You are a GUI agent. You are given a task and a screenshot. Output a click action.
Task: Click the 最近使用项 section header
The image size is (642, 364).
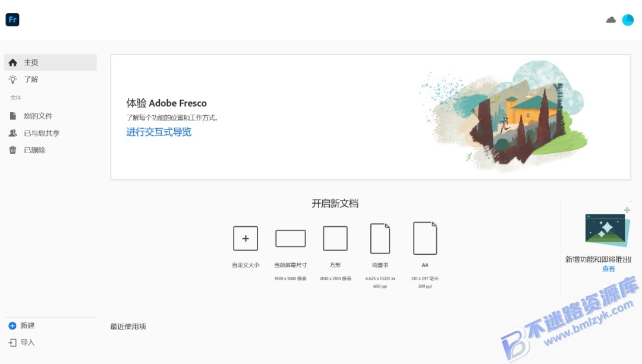128,326
